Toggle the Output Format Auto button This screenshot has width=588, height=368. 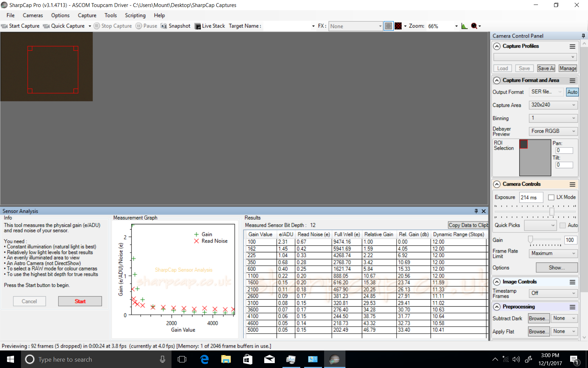572,92
